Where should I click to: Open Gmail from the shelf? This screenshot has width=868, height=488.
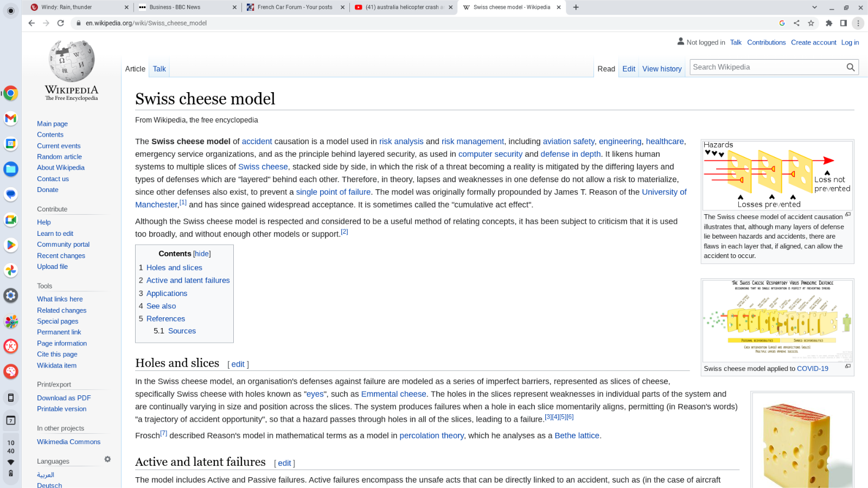[x=11, y=118]
